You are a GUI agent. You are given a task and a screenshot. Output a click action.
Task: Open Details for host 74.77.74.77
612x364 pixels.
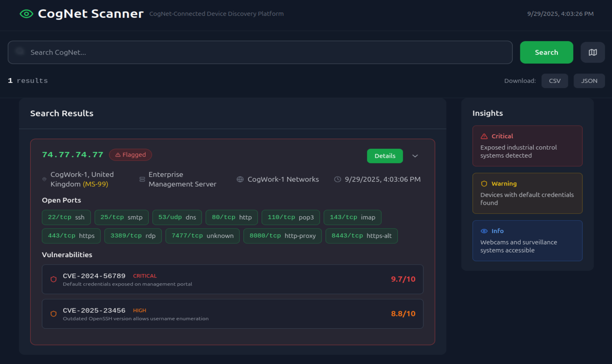click(x=385, y=156)
